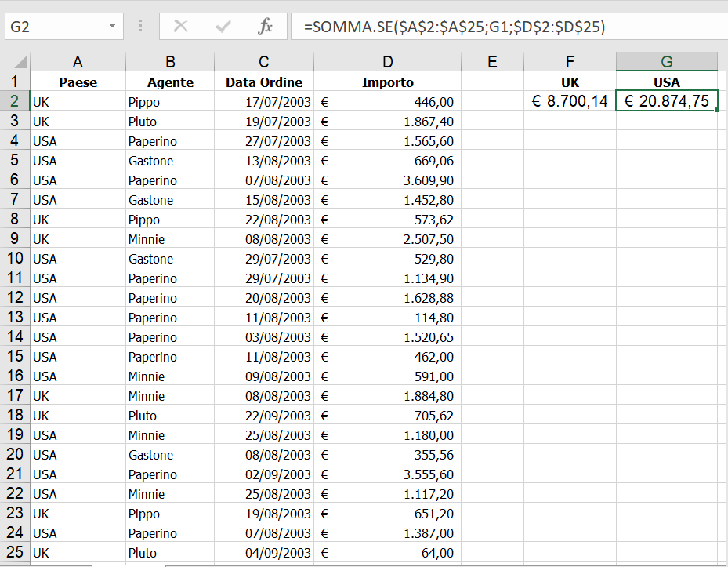Click the Agente header cell
This screenshot has width=728, height=567.
point(170,82)
